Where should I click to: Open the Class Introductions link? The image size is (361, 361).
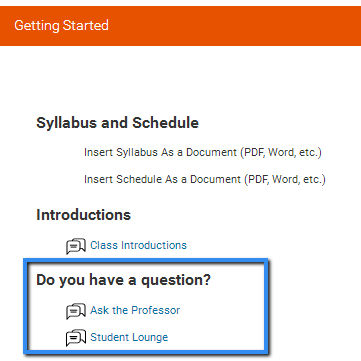pos(138,245)
